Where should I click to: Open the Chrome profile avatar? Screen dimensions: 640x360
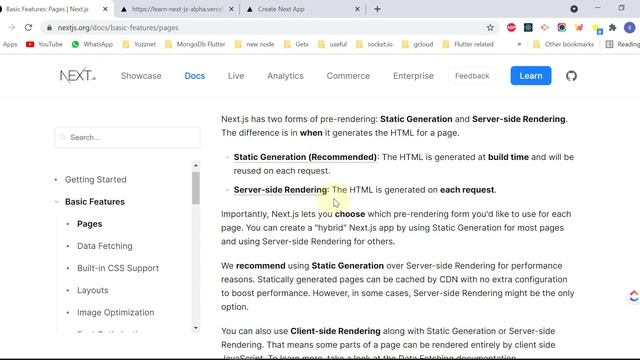coord(629,28)
